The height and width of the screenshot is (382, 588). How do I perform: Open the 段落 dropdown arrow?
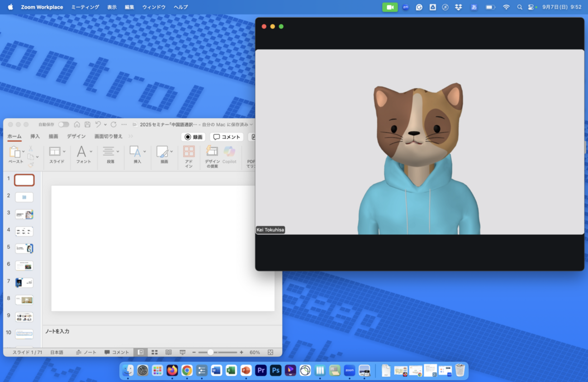click(118, 151)
